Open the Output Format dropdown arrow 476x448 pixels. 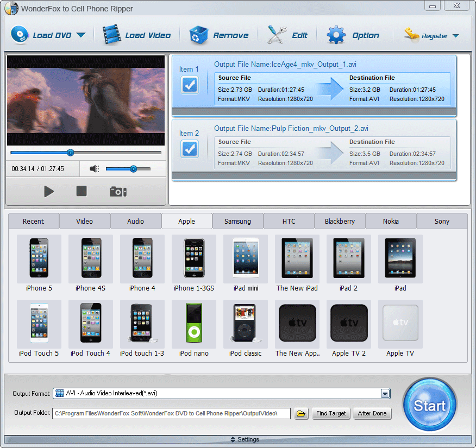click(385, 394)
